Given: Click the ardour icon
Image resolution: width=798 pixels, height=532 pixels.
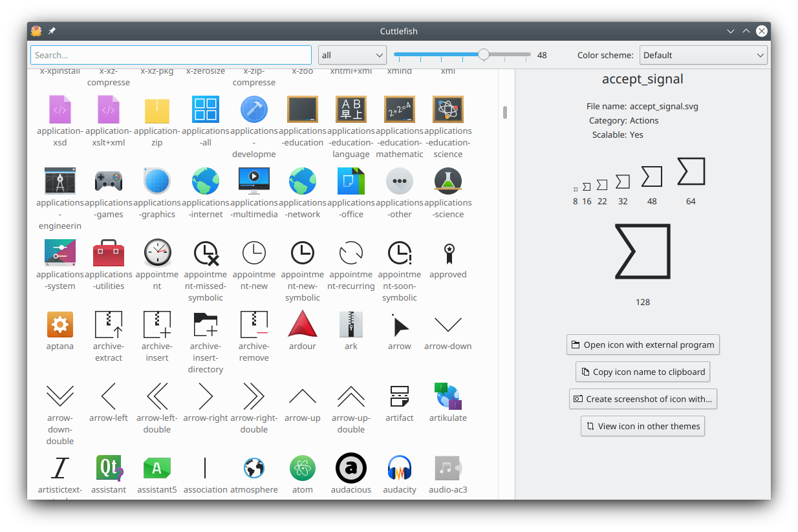Looking at the screenshot, I should point(303,325).
